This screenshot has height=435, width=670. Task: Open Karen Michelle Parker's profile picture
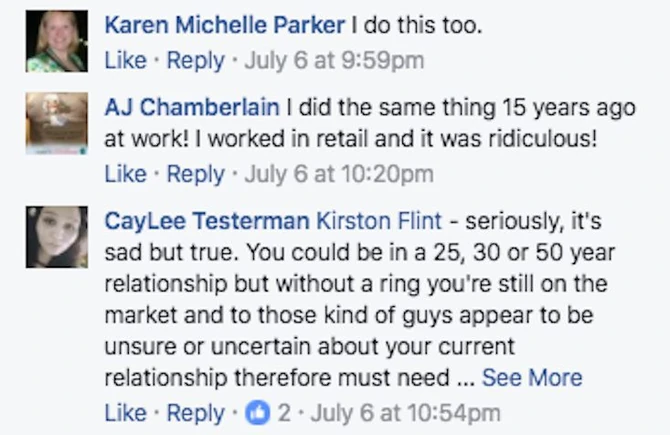[x=56, y=41]
